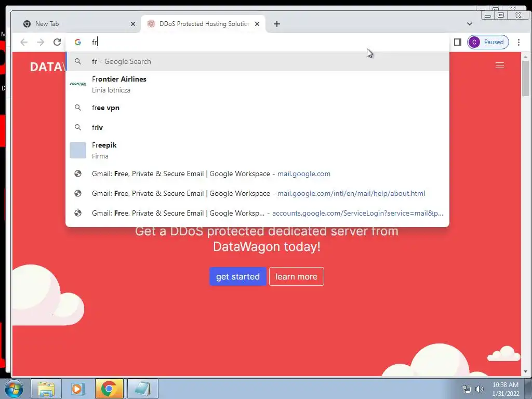
Task: Click the Freepik thumbnail image
Action: (78, 150)
